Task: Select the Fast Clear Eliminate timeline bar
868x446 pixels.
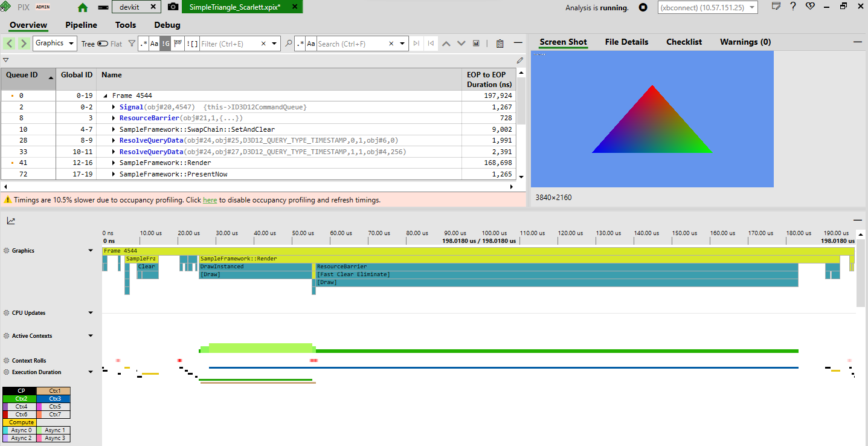Action: [x=556, y=274]
